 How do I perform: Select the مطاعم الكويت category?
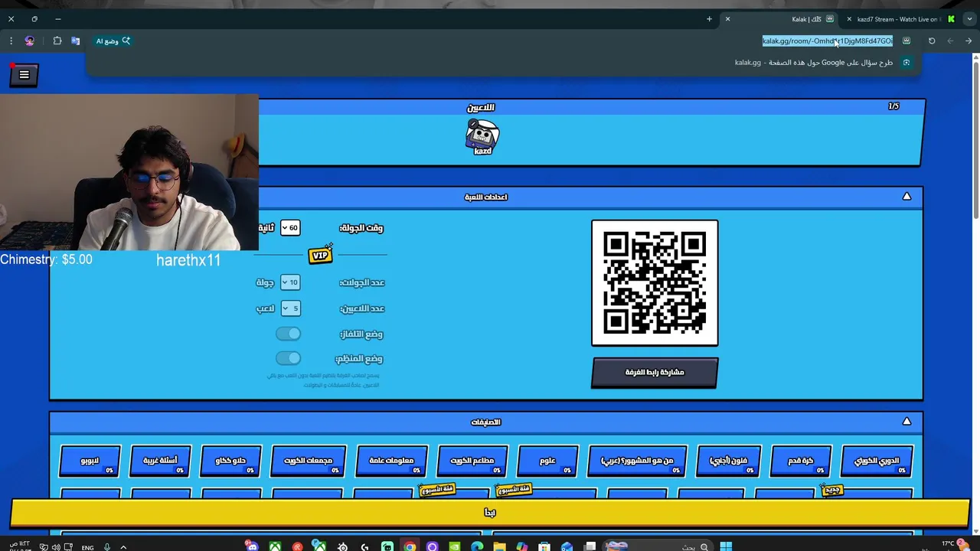[472, 461]
